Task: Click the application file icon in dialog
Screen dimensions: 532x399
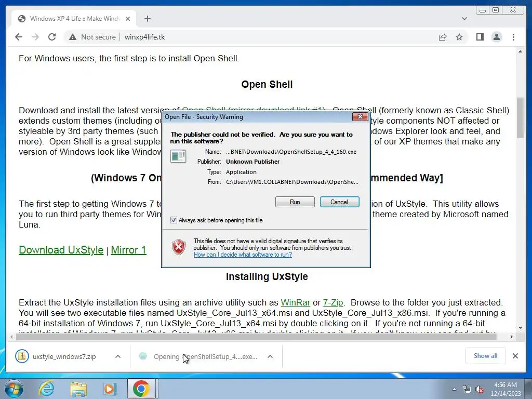Action: click(178, 156)
